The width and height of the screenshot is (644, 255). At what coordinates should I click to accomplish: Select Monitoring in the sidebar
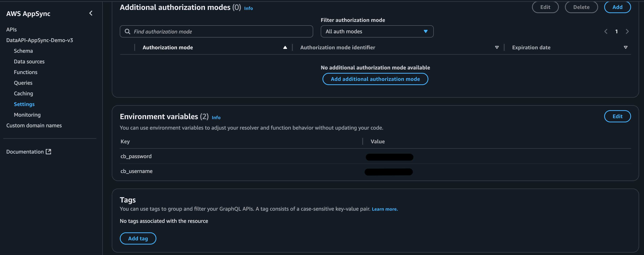pyautogui.click(x=27, y=115)
